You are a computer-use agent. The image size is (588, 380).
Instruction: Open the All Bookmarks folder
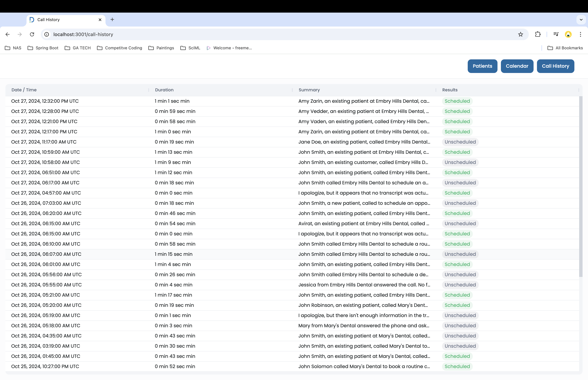[565, 48]
